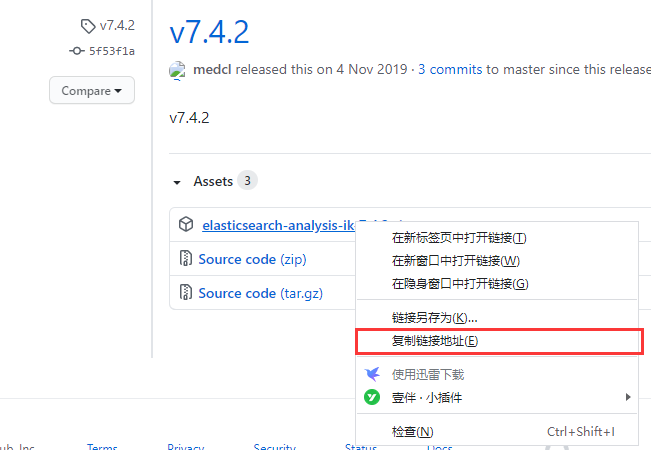
Task: Select 链接另存为(K)... menu entry
Action: point(497,318)
